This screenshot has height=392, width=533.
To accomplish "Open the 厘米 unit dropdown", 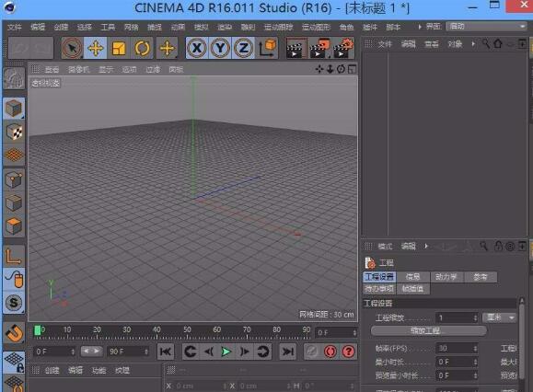I will 500,318.
